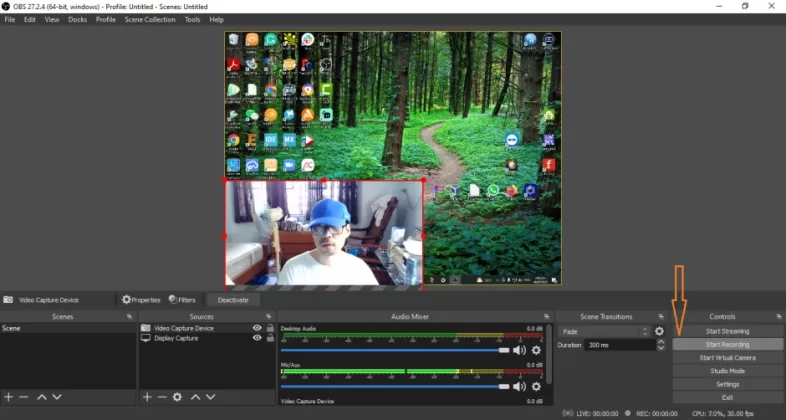786x420 pixels.
Task: Move the selected scene down in the list
Action: (x=57, y=397)
